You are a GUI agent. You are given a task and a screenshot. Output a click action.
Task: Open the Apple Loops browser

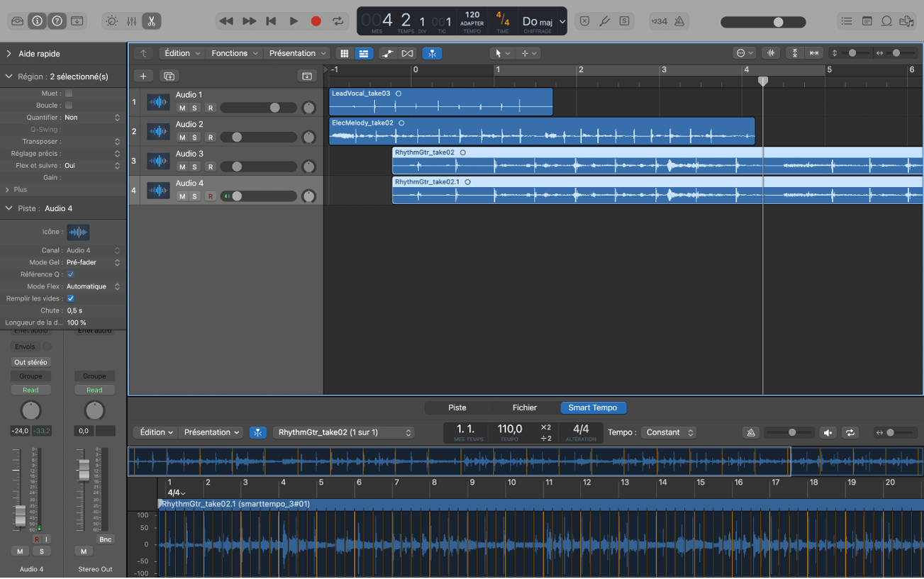coord(886,21)
